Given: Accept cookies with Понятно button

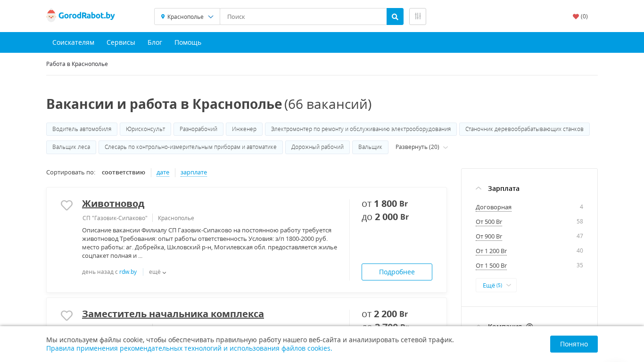Looking at the screenshot, I should pos(574,344).
